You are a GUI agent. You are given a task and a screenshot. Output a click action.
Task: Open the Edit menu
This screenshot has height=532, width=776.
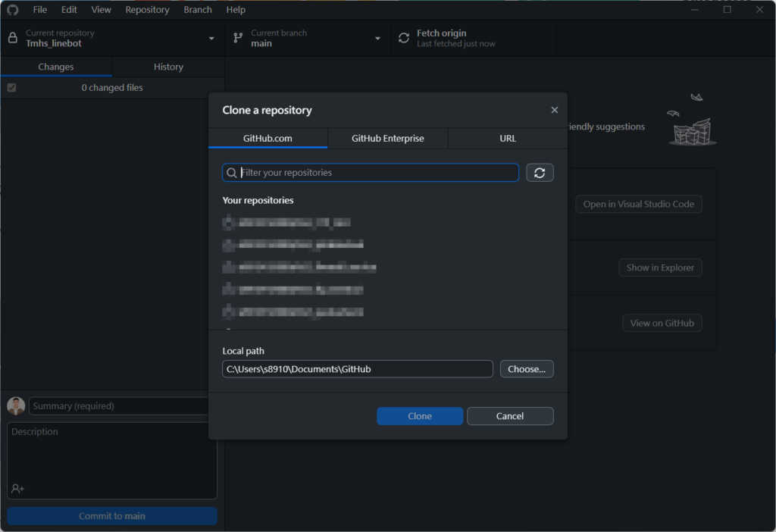69,9
